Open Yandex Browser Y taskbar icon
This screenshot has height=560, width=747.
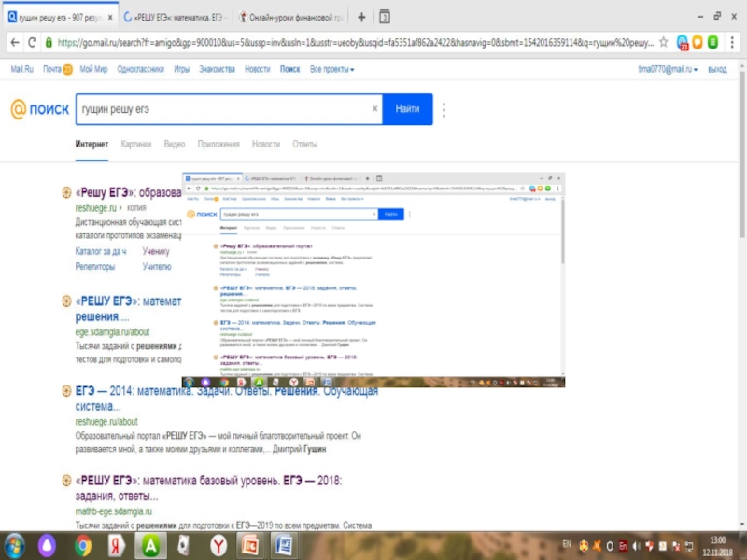point(218,546)
